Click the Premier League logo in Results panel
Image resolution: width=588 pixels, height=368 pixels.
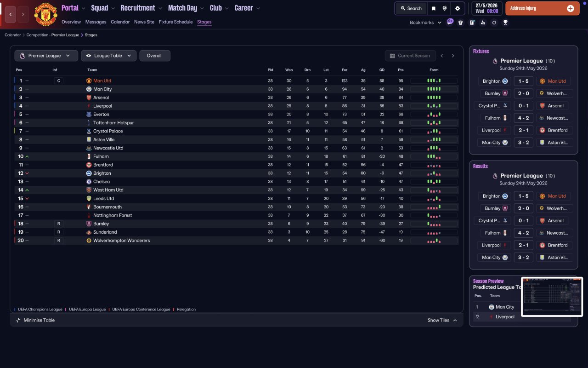coord(495,176)
